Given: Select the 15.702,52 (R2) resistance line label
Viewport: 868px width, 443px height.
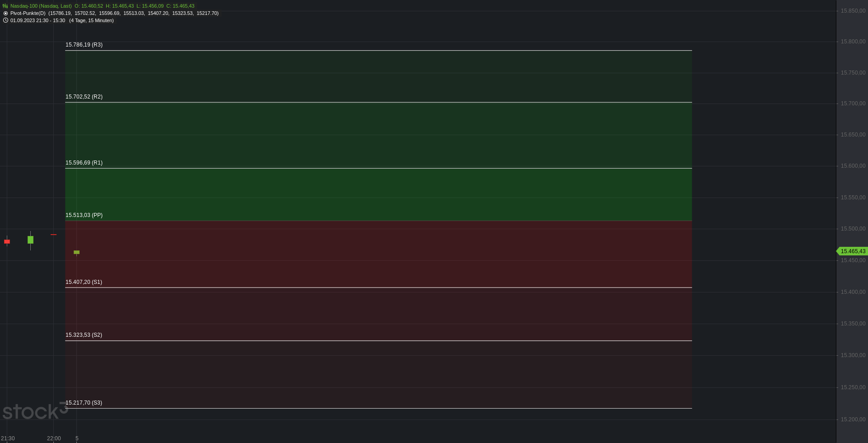Looking at the screenshot, I should [84, 97].
